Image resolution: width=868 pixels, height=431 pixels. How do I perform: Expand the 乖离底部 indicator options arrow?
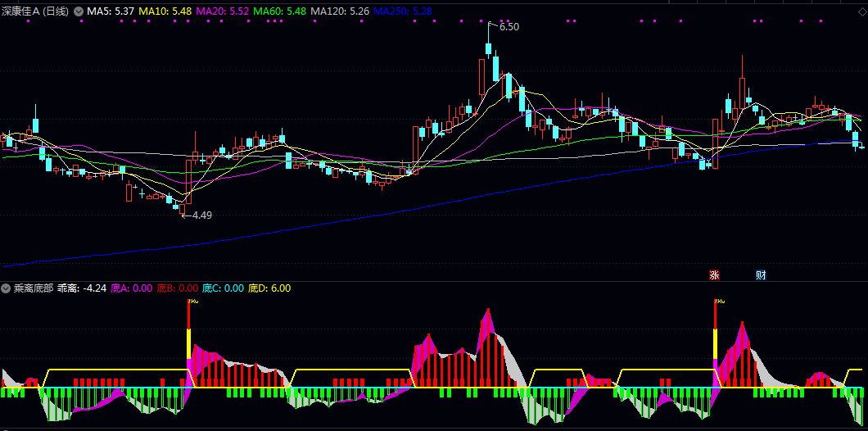6,288
